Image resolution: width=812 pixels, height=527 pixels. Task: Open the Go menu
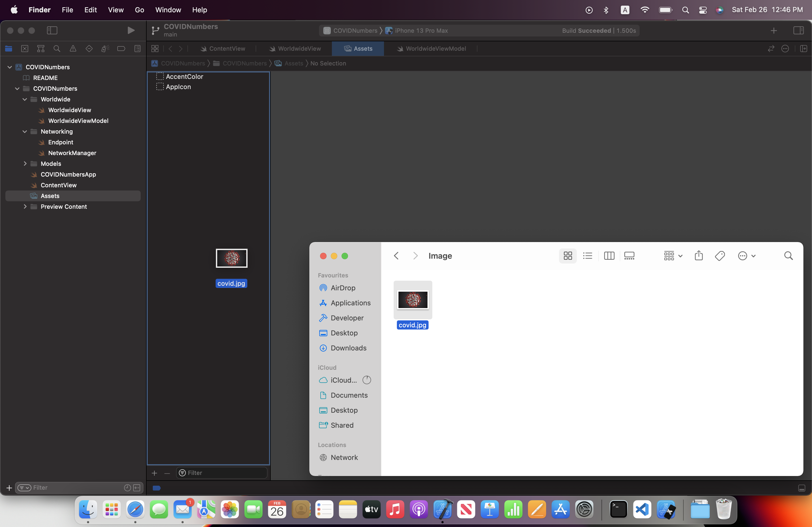[x=139, y=10]
